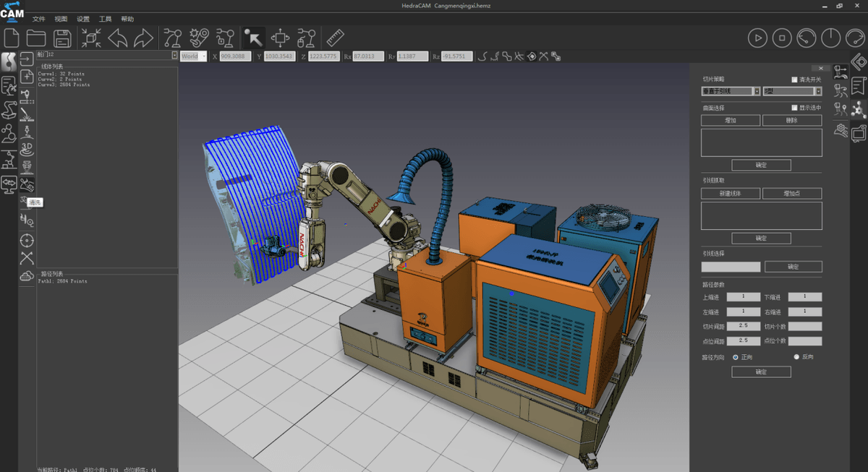
Task: Click the 删除 surface button
Action: (x=792, y=121)
